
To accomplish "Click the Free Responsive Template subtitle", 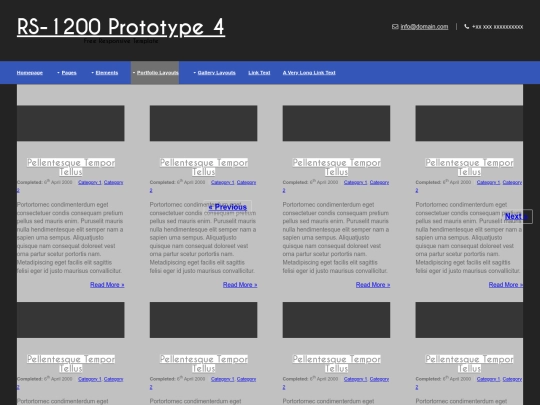I will (x=121, y=41).
